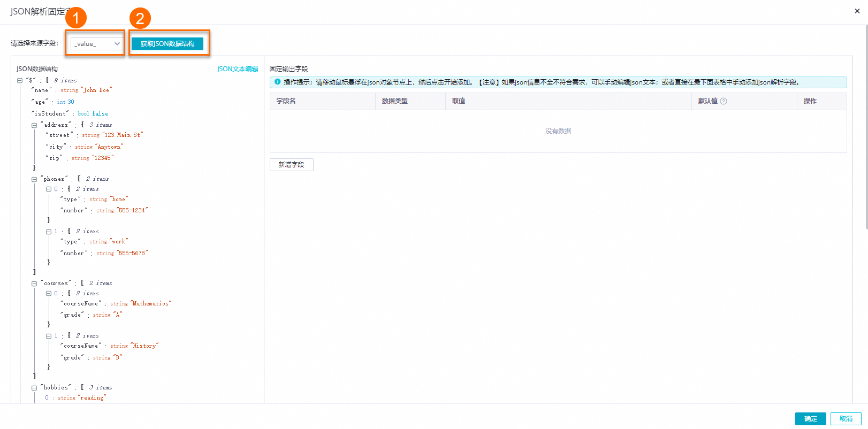Select the "age" key in JSON tree

click(x=40, y=102)
